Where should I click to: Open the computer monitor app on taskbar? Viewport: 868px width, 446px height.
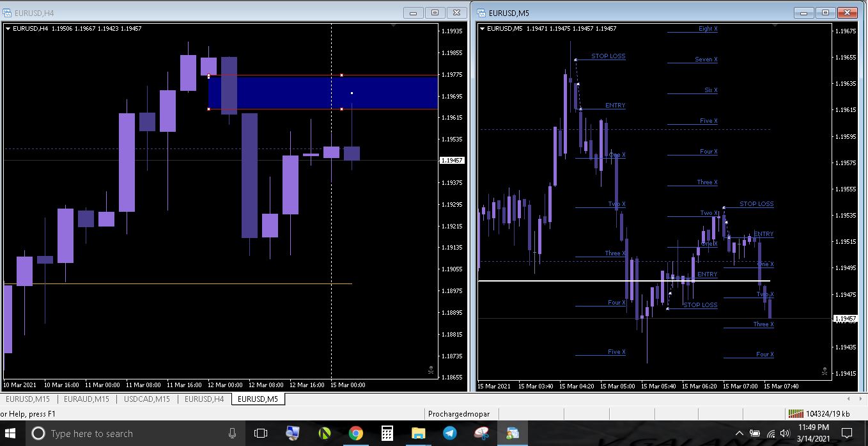(x=293, y=433)
